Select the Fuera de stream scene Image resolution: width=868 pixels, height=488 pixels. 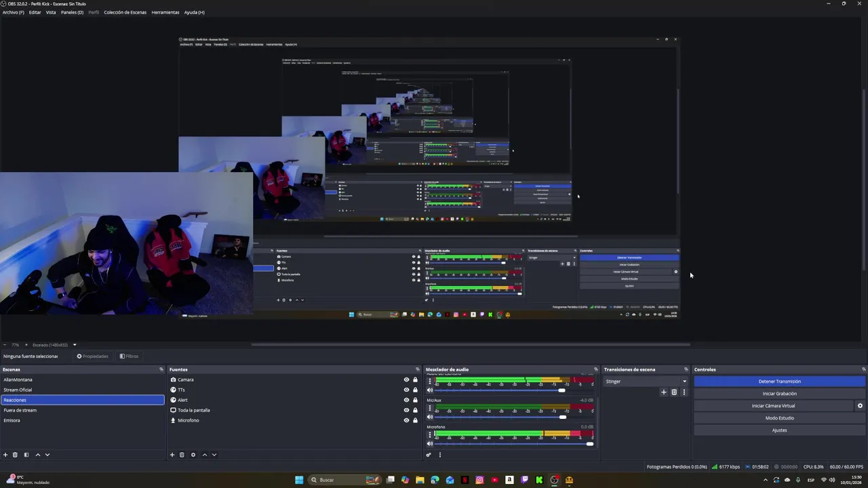(83, 410)
